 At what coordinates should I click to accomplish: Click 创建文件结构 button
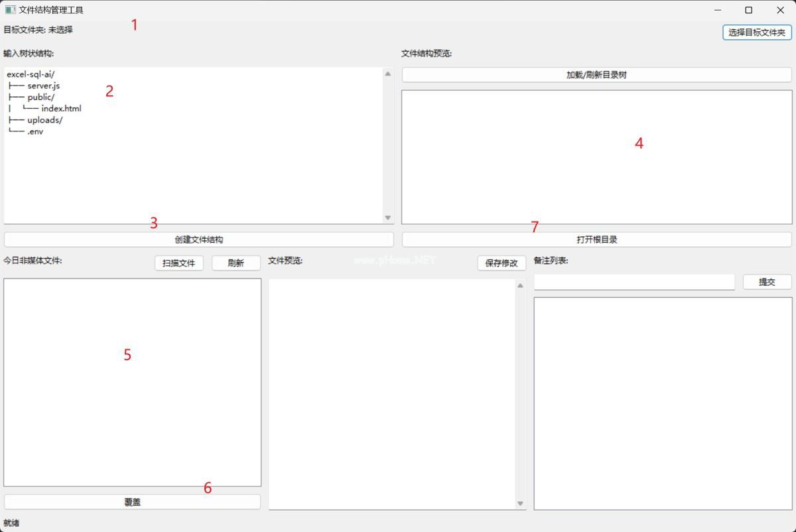(x=199, y=239)
